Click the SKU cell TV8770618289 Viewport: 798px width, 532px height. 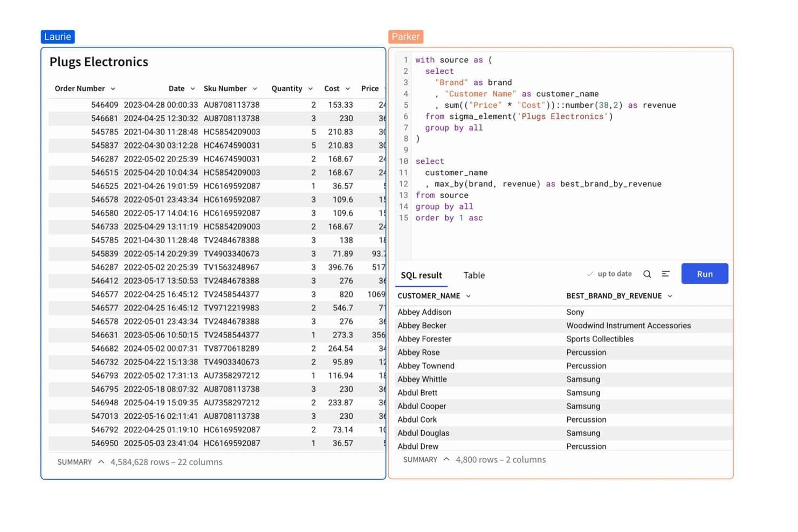(231, 349)
